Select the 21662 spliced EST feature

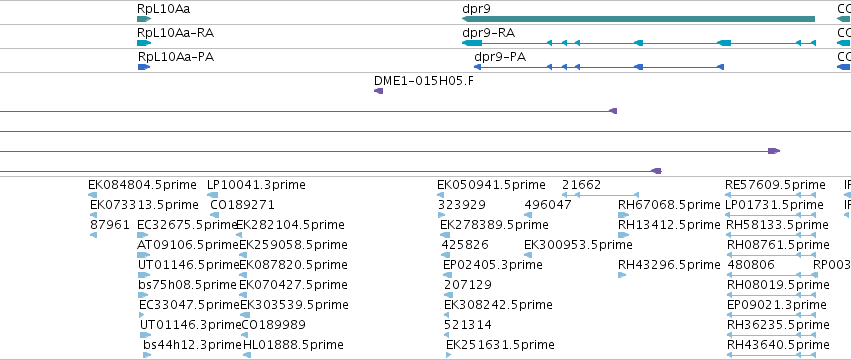(x=600, y=195)
